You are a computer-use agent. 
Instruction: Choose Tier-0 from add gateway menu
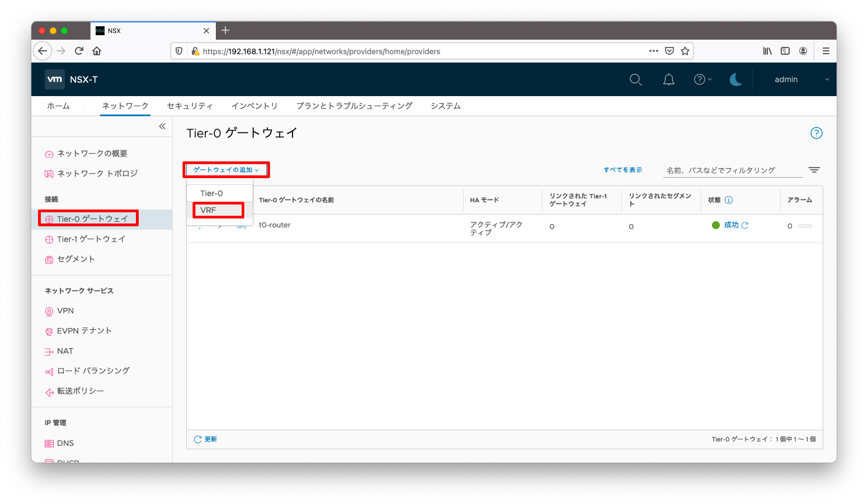tap(220, 193)
